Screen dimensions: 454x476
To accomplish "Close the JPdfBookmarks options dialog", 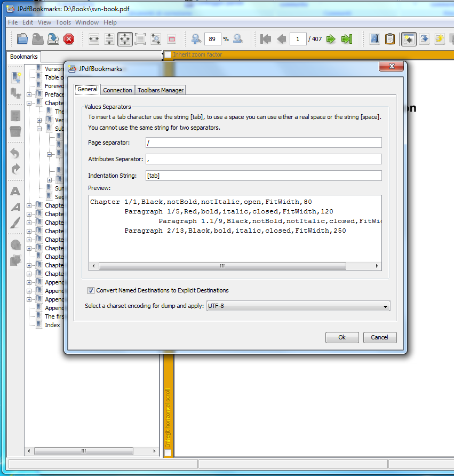I will pos(392,66).
